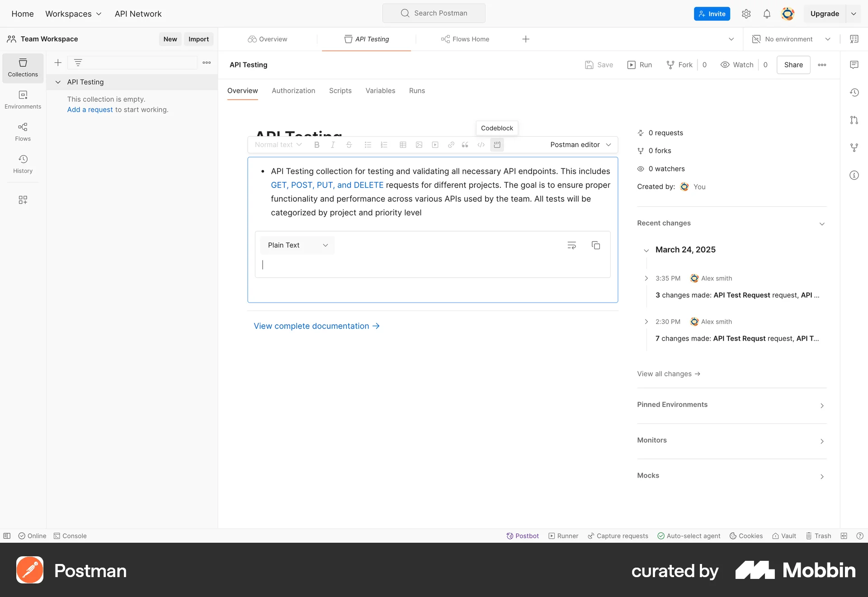Image resolution: width=868 pixels, height=597 pixels.
Task: Click Add a request to start working
Action: 90,109
